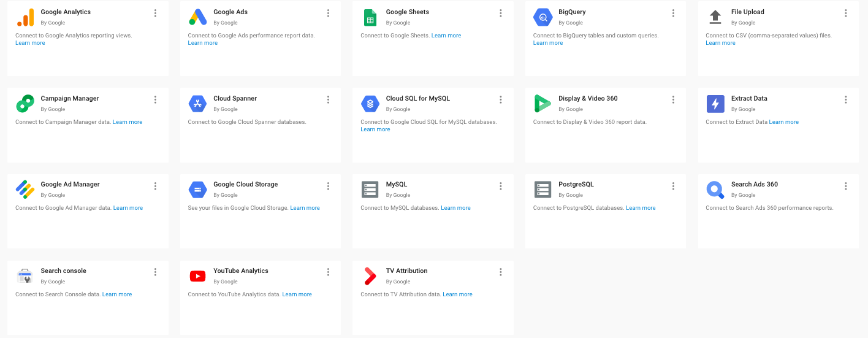The width and height of the screenshot is (868, 338).
Task: Open Learn more link under Google Analytics
Action: (30, 43)
